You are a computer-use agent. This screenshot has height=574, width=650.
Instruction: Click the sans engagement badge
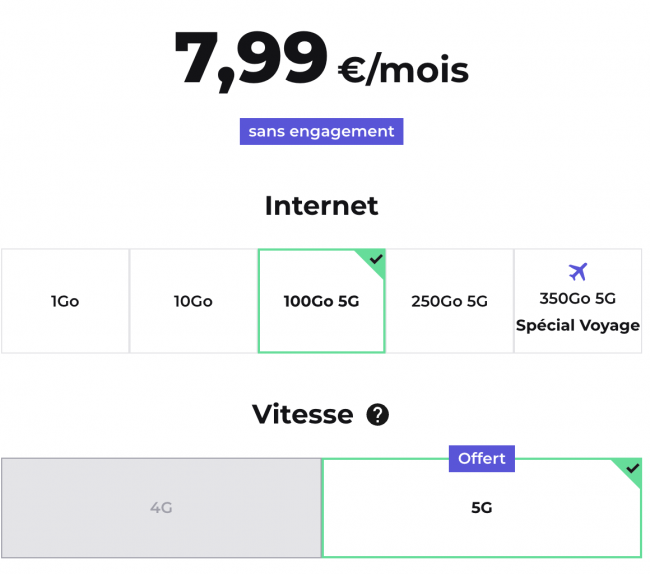click(x=321, y=131)
